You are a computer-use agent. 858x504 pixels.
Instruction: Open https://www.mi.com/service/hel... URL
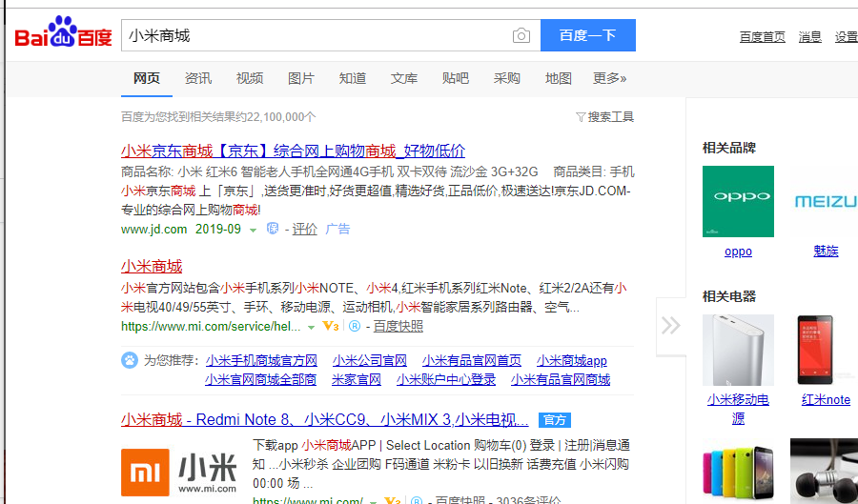click(211, 327)
